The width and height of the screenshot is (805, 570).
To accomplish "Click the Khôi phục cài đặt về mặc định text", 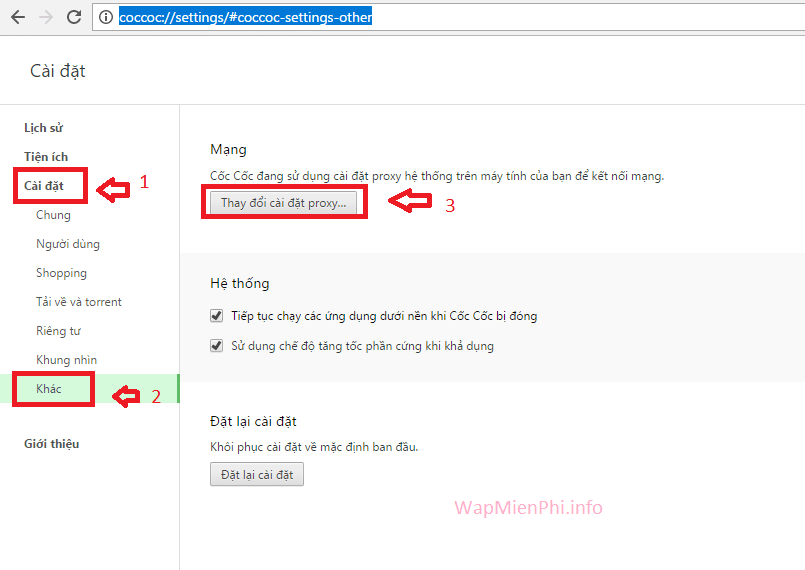I will pos(314,447).
